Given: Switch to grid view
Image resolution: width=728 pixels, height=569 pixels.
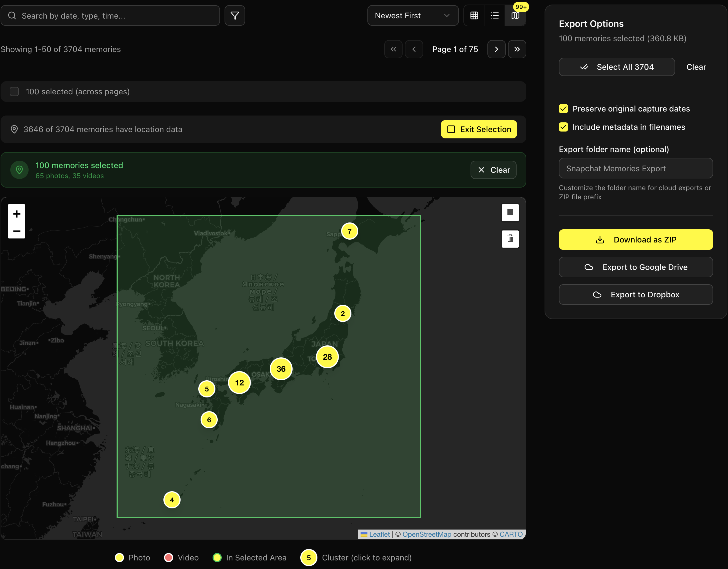Looking at the screenshot, I should point(474,15).
